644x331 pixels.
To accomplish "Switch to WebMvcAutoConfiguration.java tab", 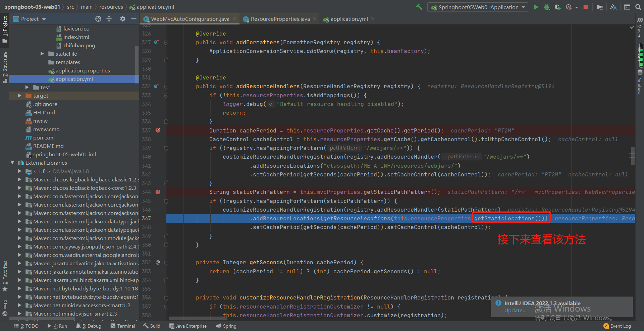I will pos(190,19).
